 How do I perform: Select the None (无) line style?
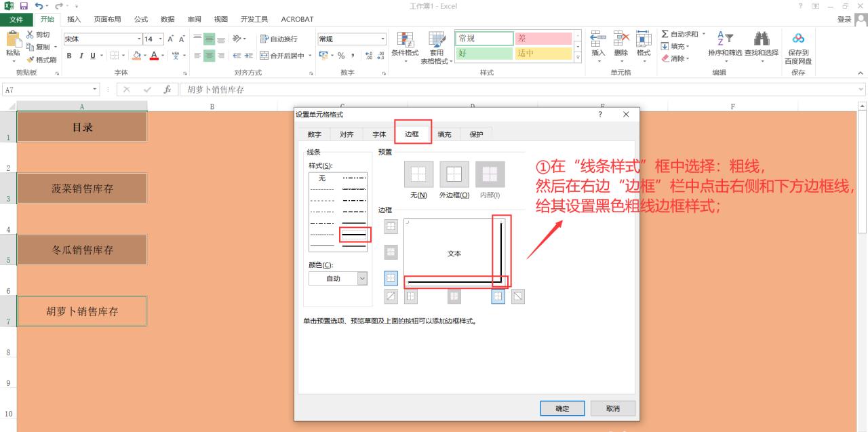click(323, 178)
